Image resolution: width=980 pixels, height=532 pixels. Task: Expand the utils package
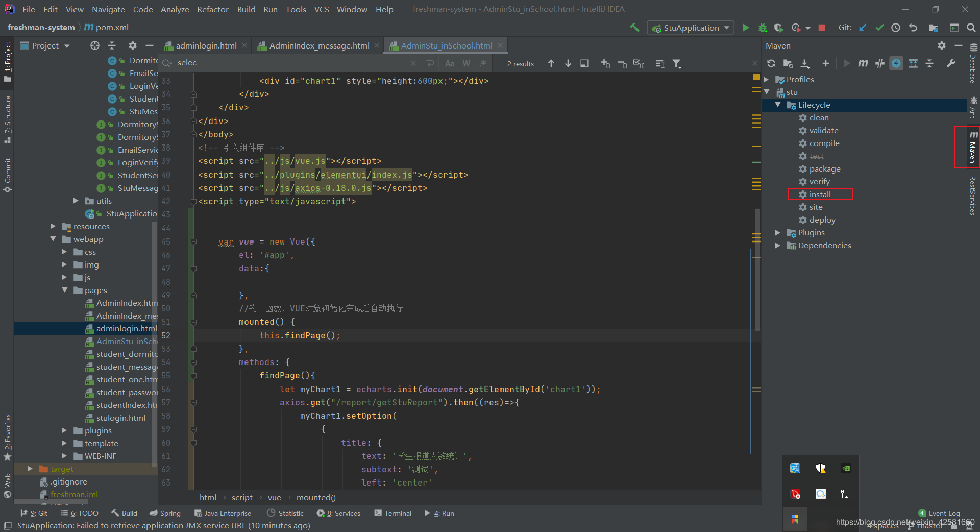pos(76,201)
